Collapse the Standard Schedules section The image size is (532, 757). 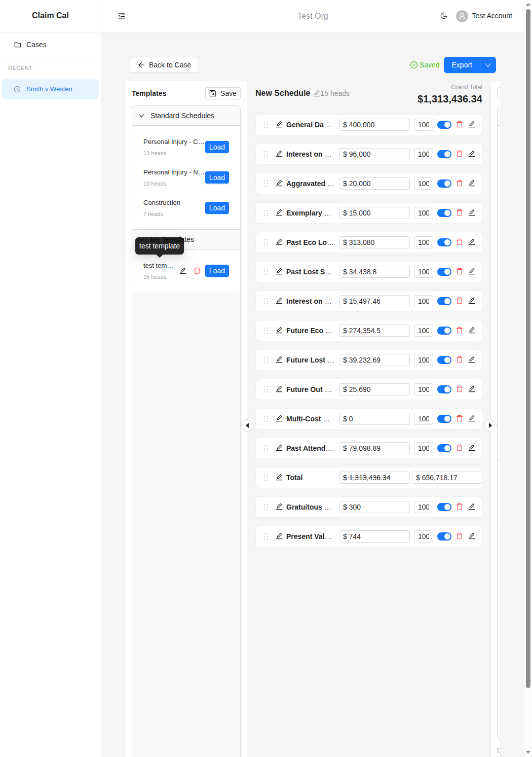142,116
